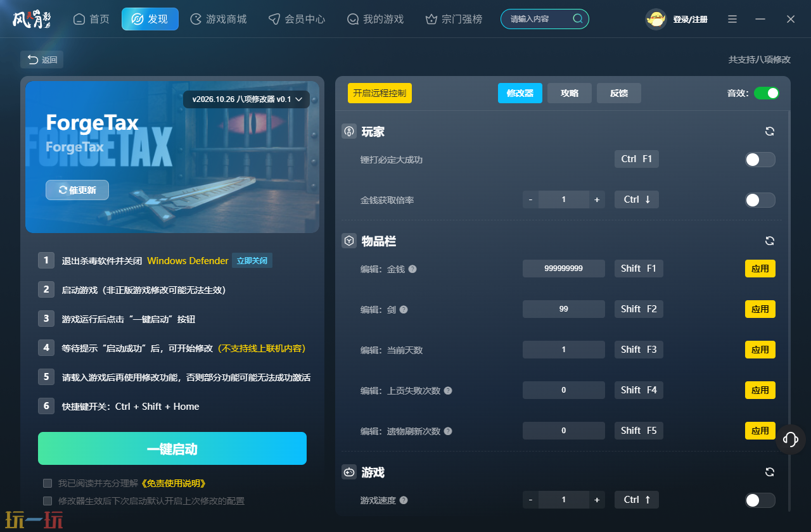Reset the 玩家 section with refresh icon
Screen dimensions: 811x532
pos(770,131)
